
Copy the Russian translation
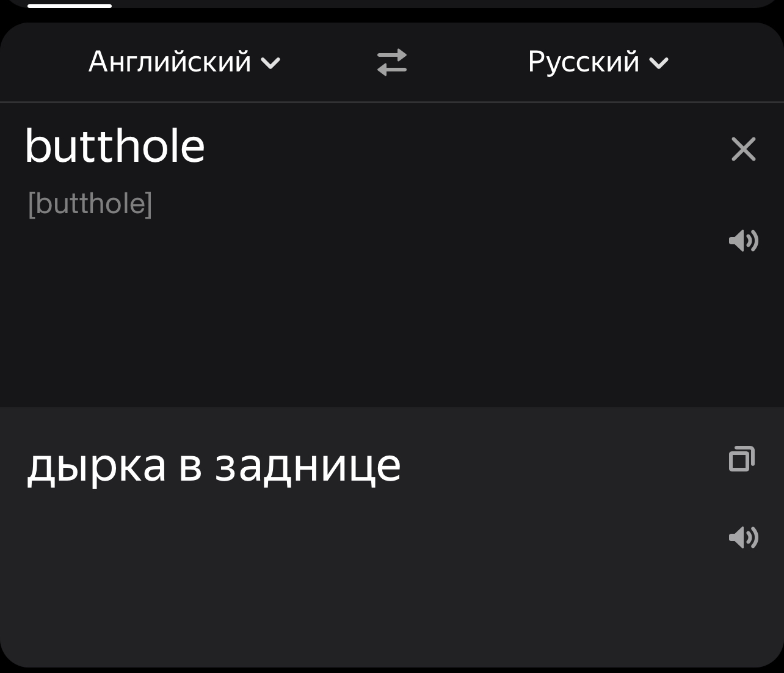coord(742,459)
